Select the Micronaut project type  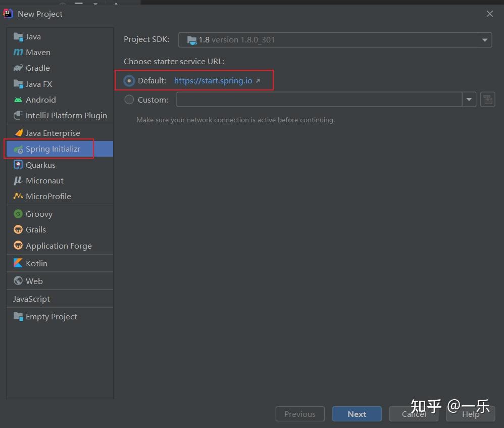tap(43, 180)
